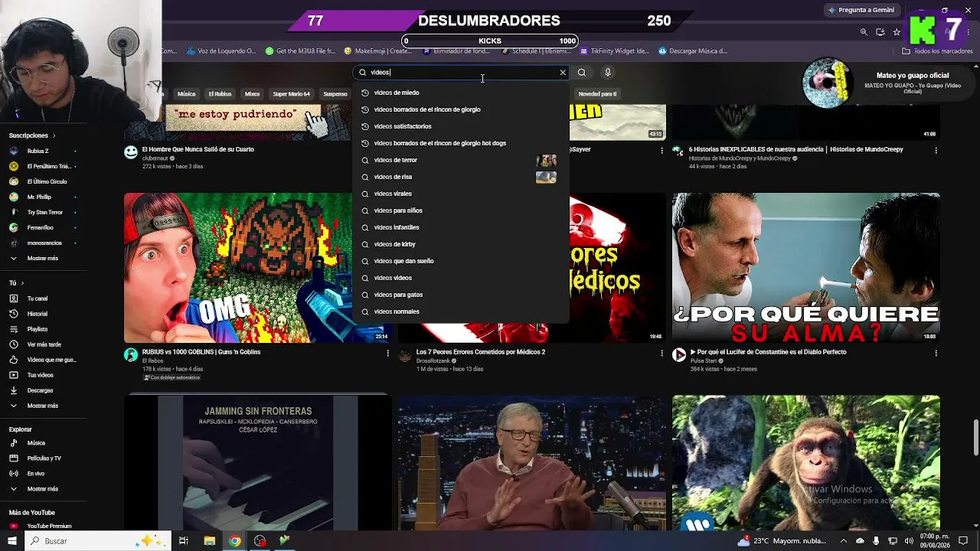Screen dimensions: 980x551
Task: Click the magnifier search button beside the search box
Action: click(x=582, y=73)
